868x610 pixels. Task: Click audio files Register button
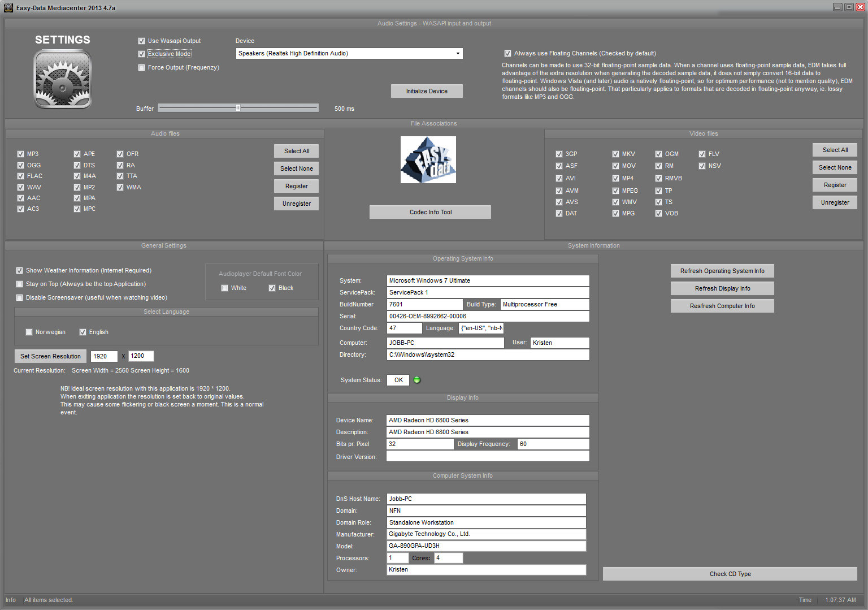click(297, 186)
